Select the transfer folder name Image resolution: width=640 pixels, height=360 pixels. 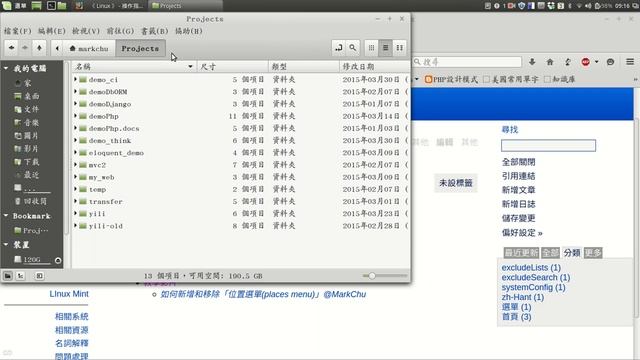105,201
